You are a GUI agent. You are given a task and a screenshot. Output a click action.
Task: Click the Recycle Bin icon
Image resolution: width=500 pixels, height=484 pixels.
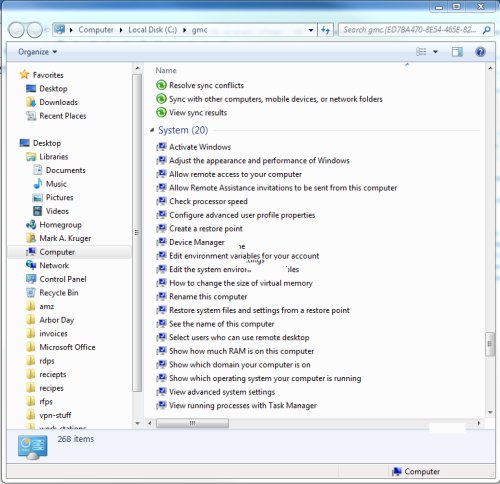click(31, 293)
